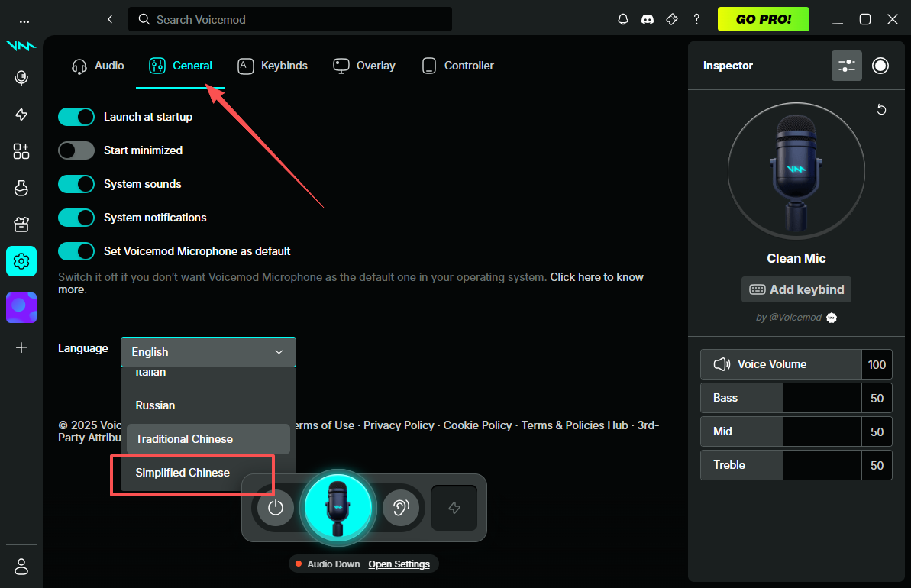Switch to the Overlay tab
The height and width of the screenshot is (588, 911).
364,66
